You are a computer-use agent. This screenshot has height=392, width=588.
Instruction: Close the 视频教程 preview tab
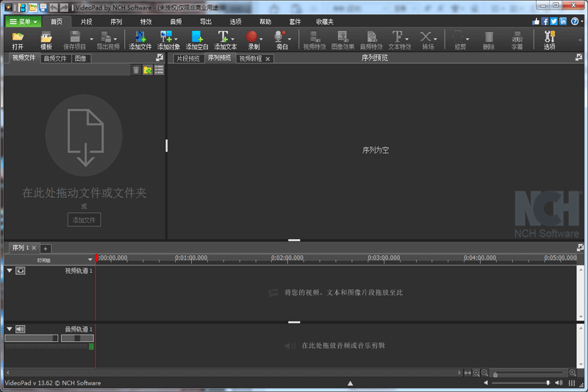[x=268, y=58]
